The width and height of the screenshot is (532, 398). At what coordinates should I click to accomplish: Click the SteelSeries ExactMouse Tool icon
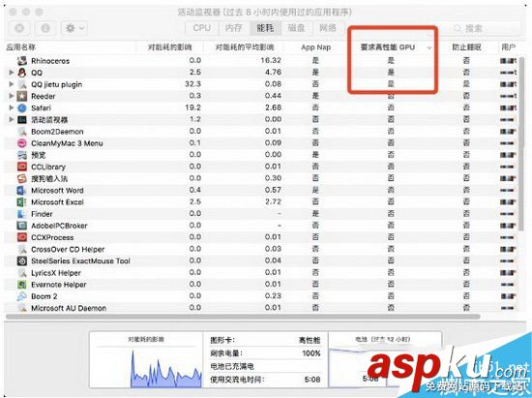click(x=22, y=260)
